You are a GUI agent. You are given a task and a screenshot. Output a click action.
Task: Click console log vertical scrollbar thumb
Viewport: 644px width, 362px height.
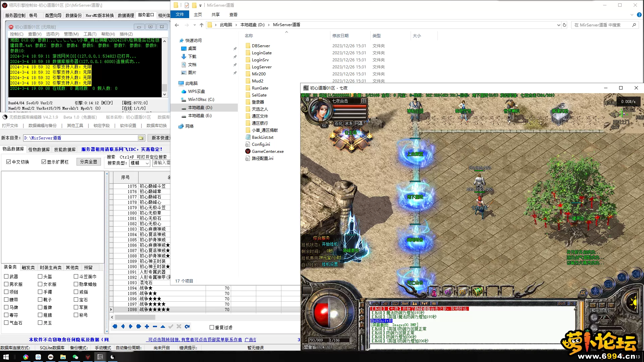pos(164,87)
